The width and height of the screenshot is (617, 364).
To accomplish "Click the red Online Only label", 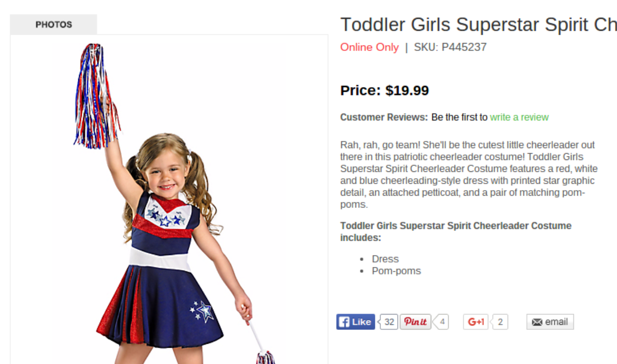I will tap(369, 47).
